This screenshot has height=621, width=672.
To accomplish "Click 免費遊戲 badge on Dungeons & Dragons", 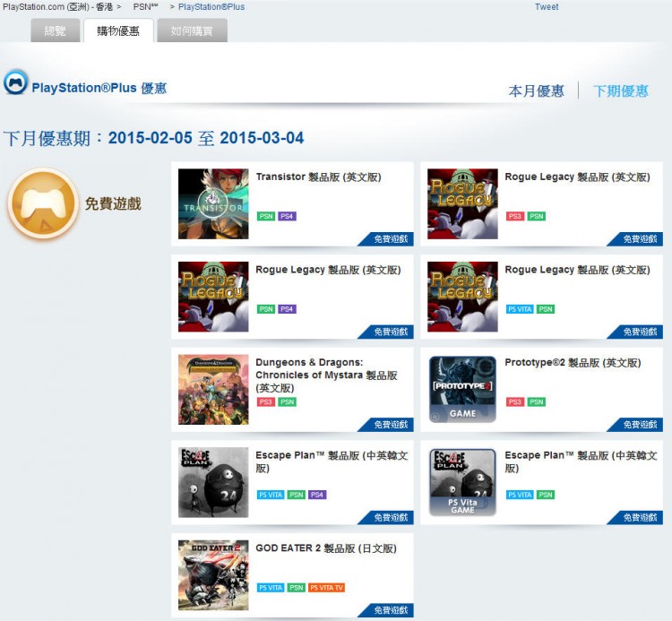I will [385, 425].
